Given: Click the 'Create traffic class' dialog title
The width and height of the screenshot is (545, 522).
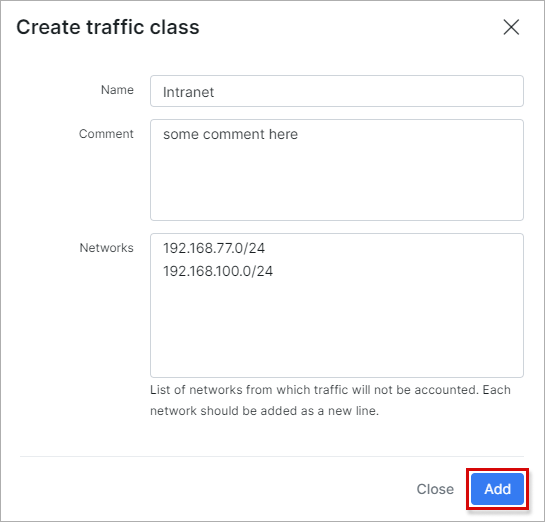Looking at the screenshot, I should point(108,27).
